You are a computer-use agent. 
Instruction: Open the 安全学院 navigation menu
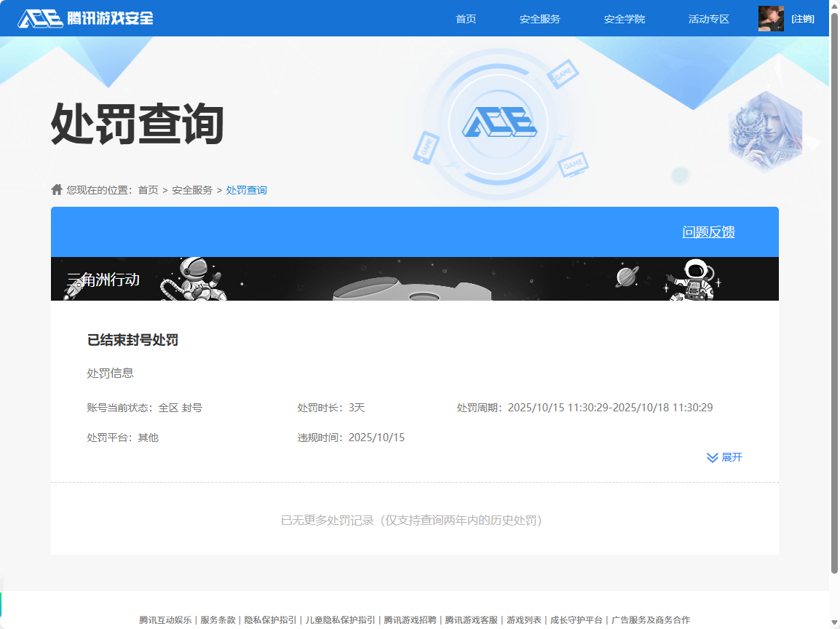(625, 19)
